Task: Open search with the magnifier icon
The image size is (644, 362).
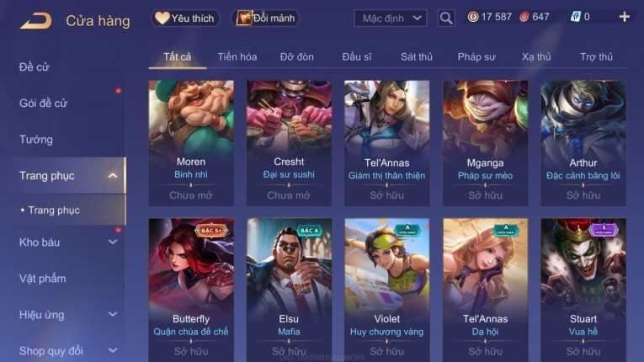Action: pos(446,18)
